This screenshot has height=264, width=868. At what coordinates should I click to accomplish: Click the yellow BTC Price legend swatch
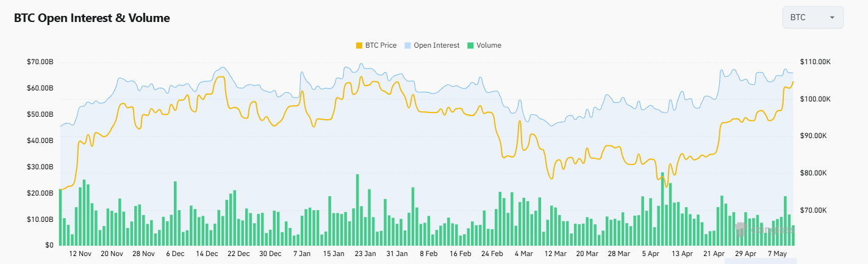click(x=359, y=45)
